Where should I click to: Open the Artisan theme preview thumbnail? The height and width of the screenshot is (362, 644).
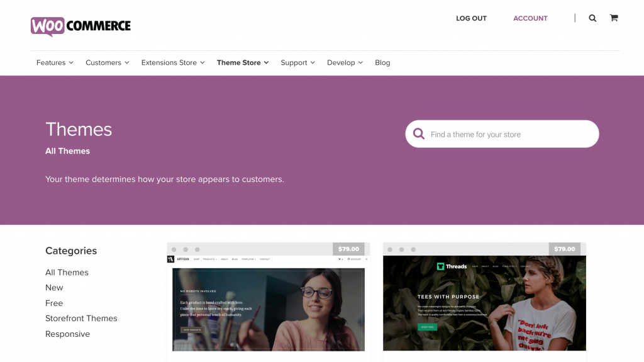(269, 303)
